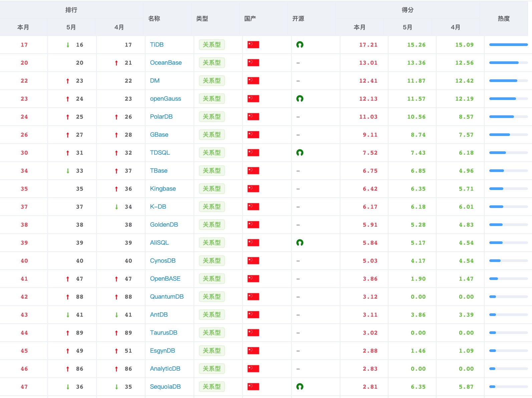Click the open-source icon in SequoiaDB row

tap(300, 387)
